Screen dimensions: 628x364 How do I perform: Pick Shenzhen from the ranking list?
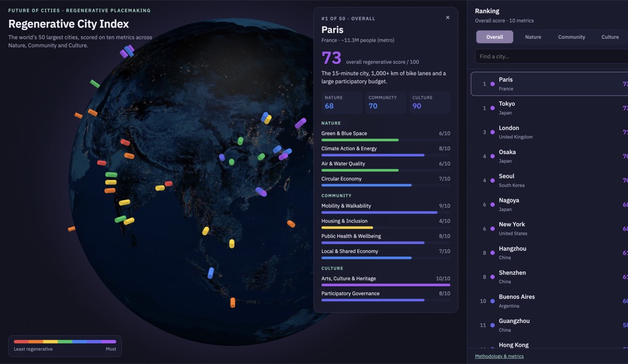549,277
